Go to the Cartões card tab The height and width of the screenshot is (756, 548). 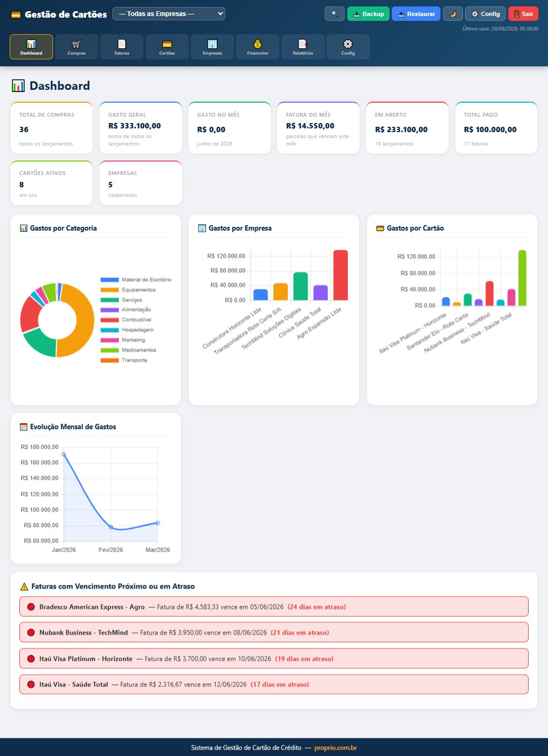(x=167, y=47)
